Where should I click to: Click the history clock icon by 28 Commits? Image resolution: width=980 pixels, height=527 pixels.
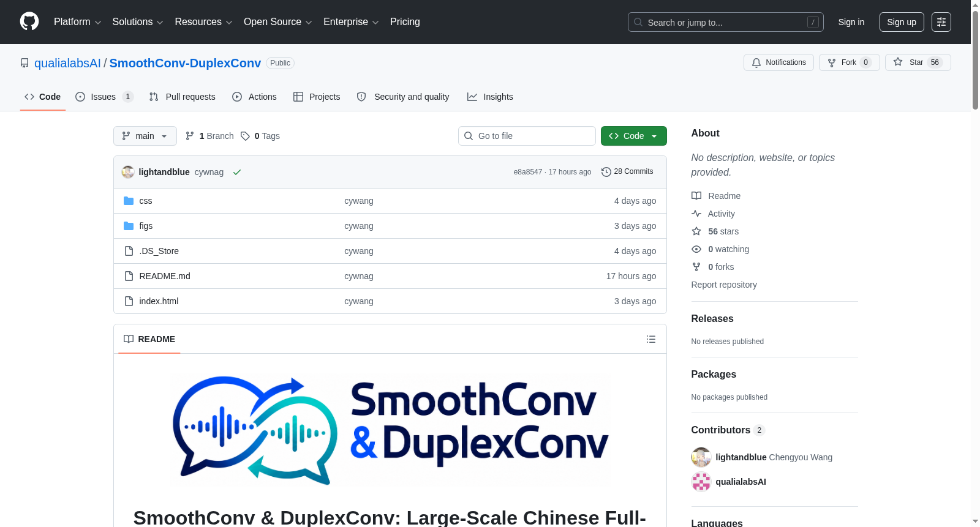(606, 172)
